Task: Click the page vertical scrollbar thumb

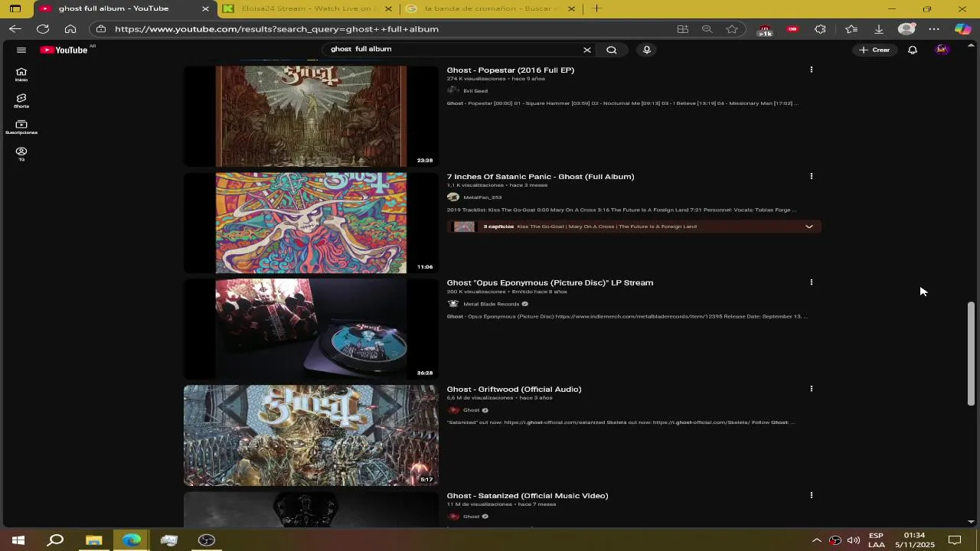Action: [971, 354]
